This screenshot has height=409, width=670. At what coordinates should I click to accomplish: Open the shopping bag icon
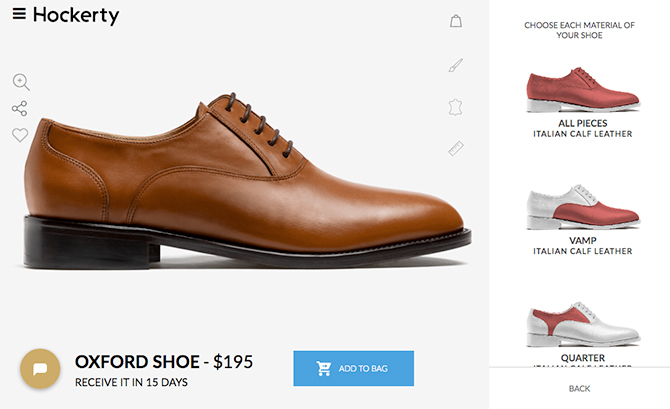tap(456, 21)
